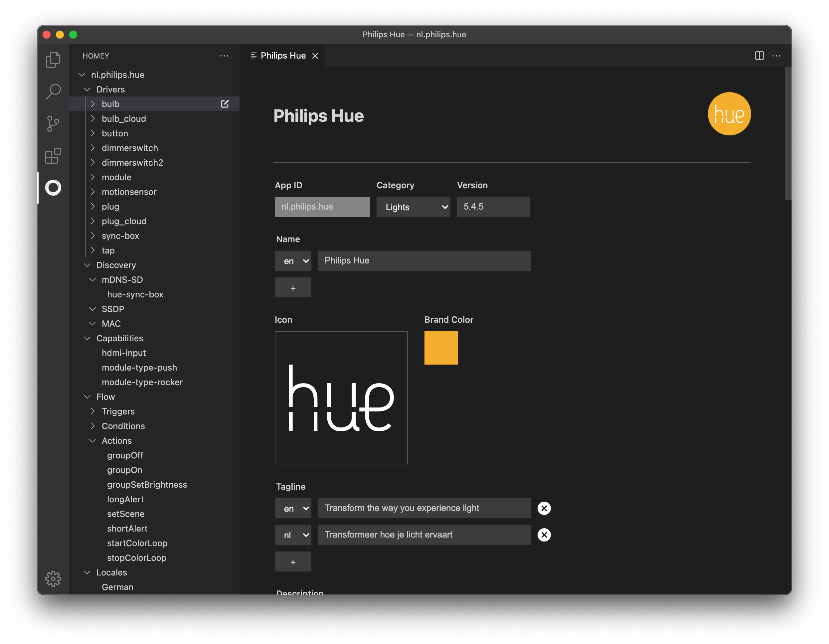829x644 pixels.
Task: Select the groupOn action
Action: (x=124, y=470)
